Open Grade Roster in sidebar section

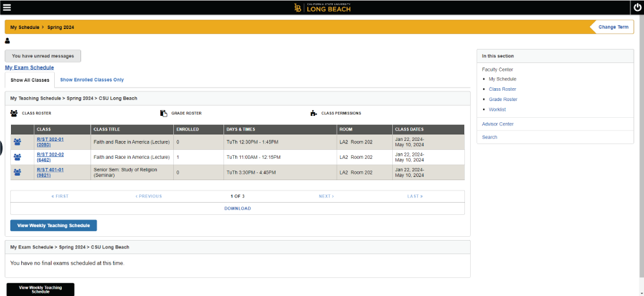pos(503,99)
